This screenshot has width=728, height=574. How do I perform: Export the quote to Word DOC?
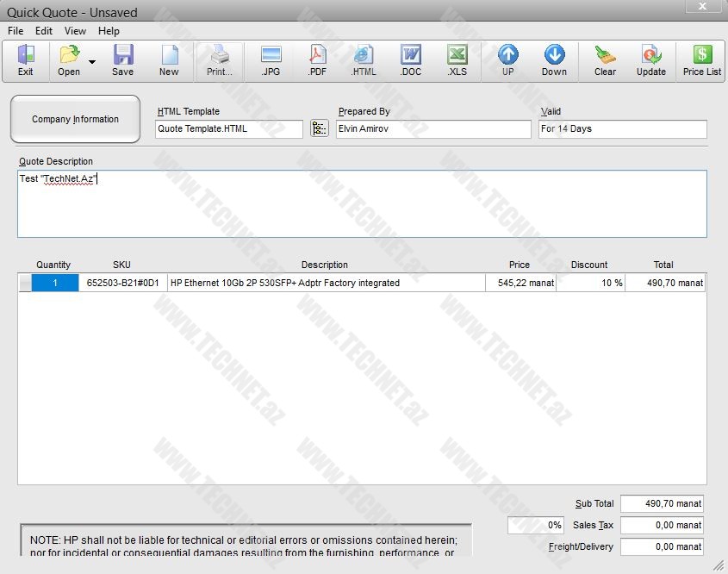pos(411,60)
